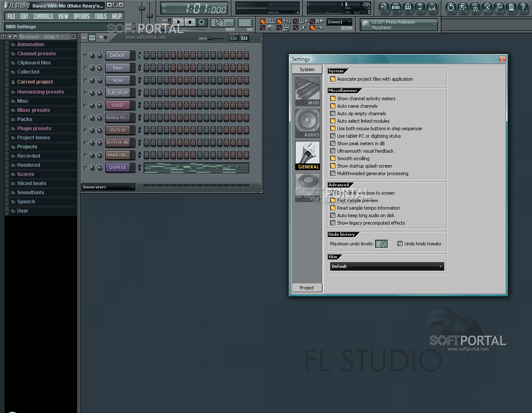Arm recording with the Record button
Image resolution: width=532 pixels, height=413 pixels.
point(202,22)
